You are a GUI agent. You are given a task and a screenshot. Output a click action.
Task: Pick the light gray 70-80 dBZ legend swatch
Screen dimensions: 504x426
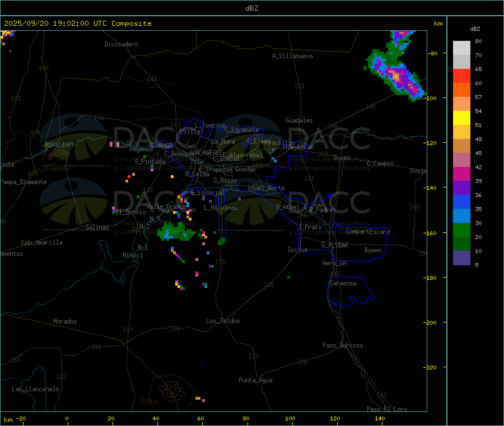(x=461, y=48)
